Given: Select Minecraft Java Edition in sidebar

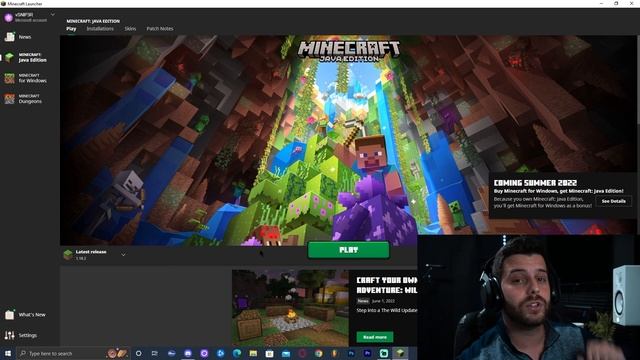Looking at the screenshot, I should pyautogui.click(x=26, y=58).
